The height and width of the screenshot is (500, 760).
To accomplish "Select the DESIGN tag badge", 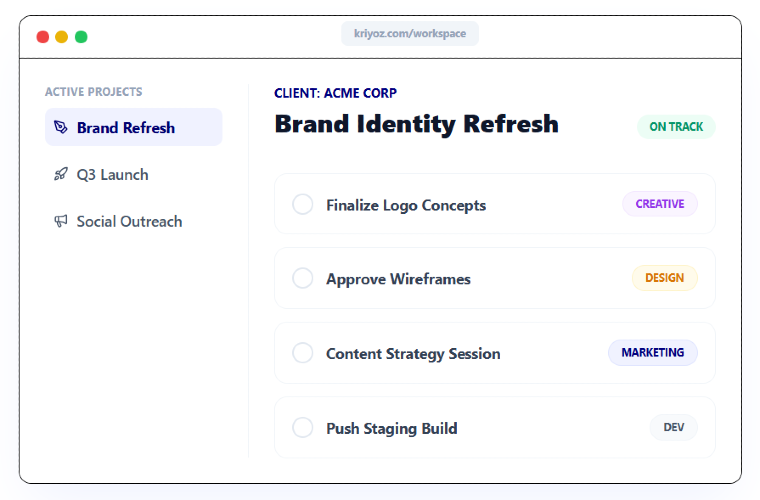I will click(x=664, y=278).
